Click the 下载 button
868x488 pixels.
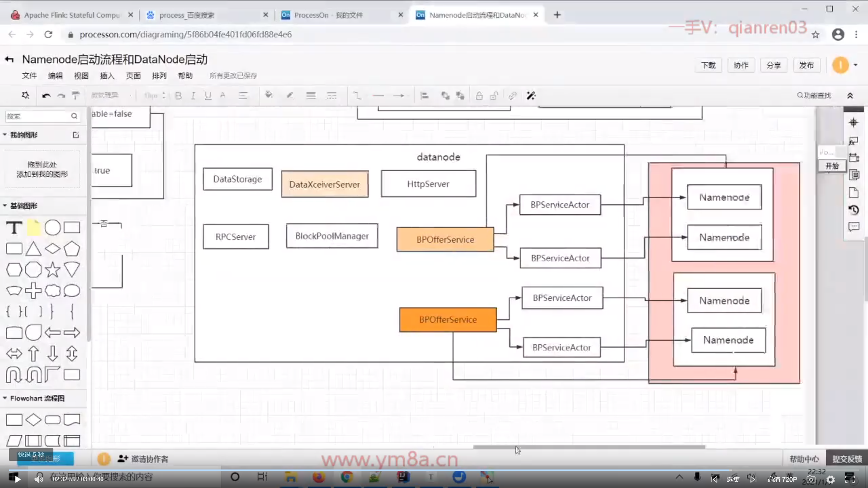click(708, 65)
